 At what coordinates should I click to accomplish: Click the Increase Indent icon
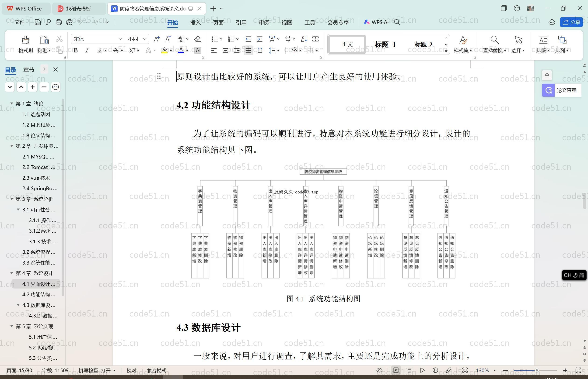tap(260, 39)
